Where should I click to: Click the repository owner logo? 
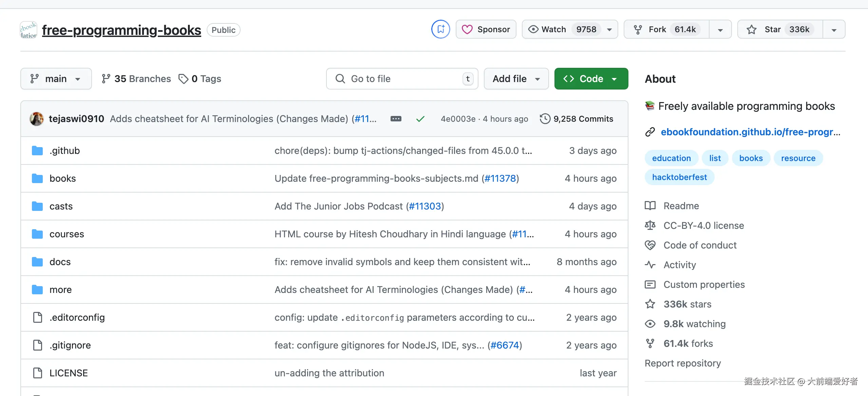pos(29,30)
